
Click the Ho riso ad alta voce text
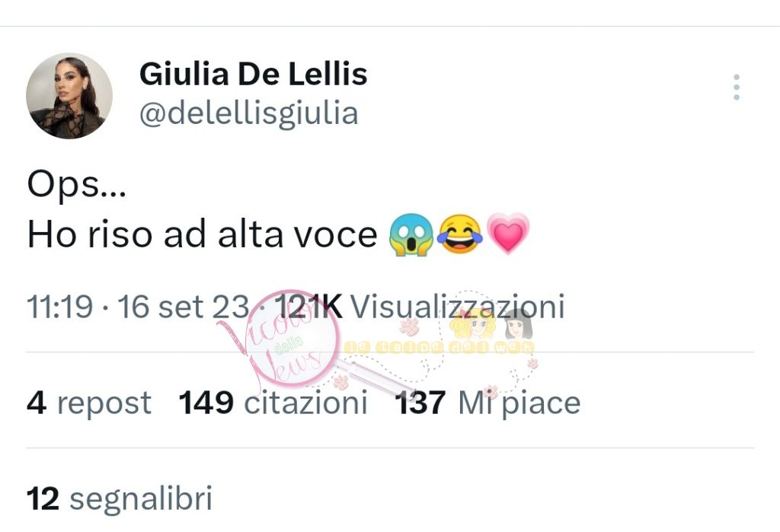pos(203,234)
